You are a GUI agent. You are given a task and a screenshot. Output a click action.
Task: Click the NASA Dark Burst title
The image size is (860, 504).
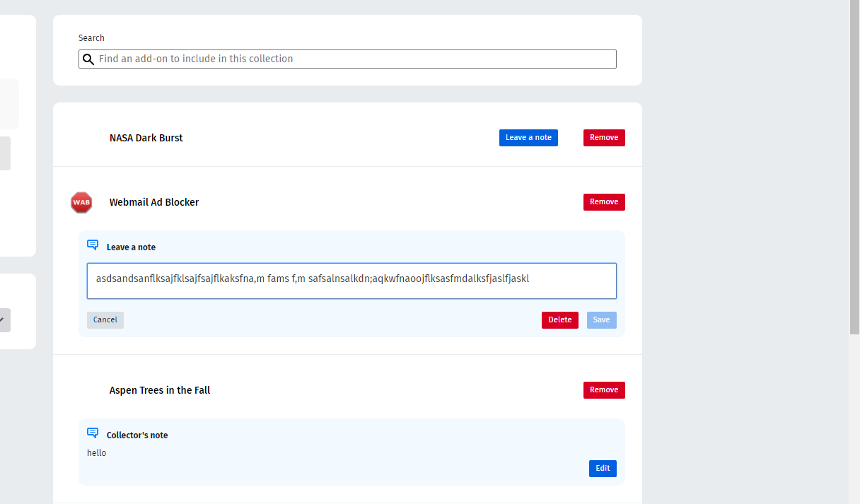[146, 138]
